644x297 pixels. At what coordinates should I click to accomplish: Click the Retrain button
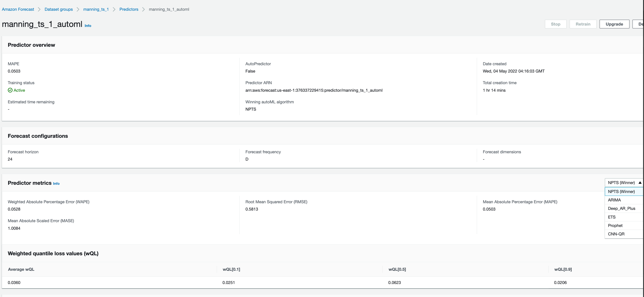(583, 24)
